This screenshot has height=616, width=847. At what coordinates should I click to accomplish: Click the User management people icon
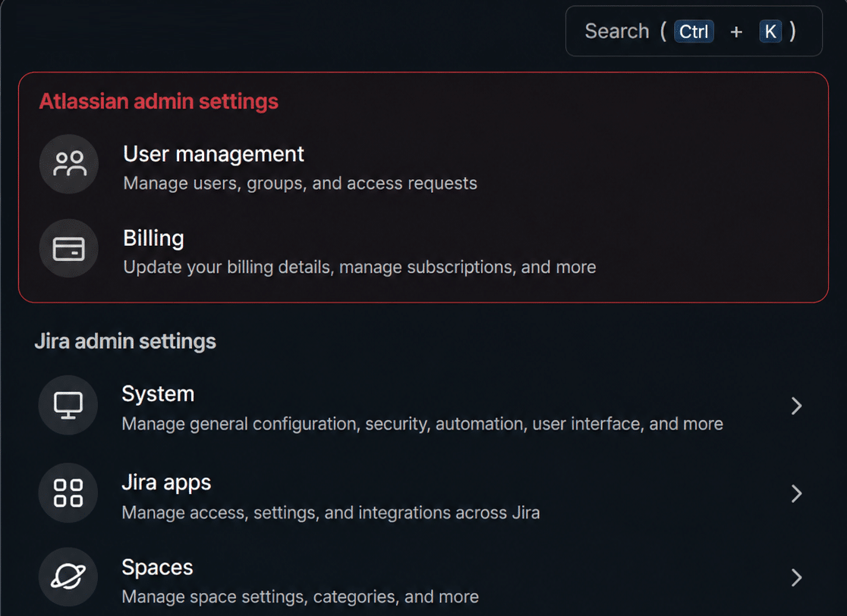click(x=69, y=164)
